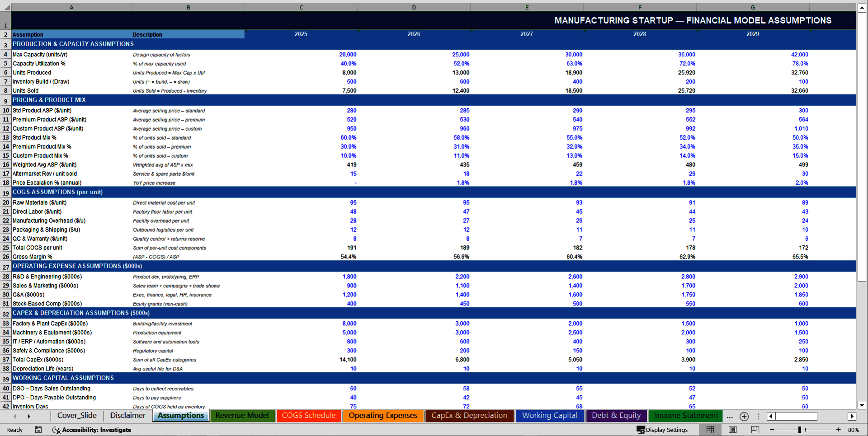
Task: Open the Income Statement sheet
Action: [x=685, y=415]
